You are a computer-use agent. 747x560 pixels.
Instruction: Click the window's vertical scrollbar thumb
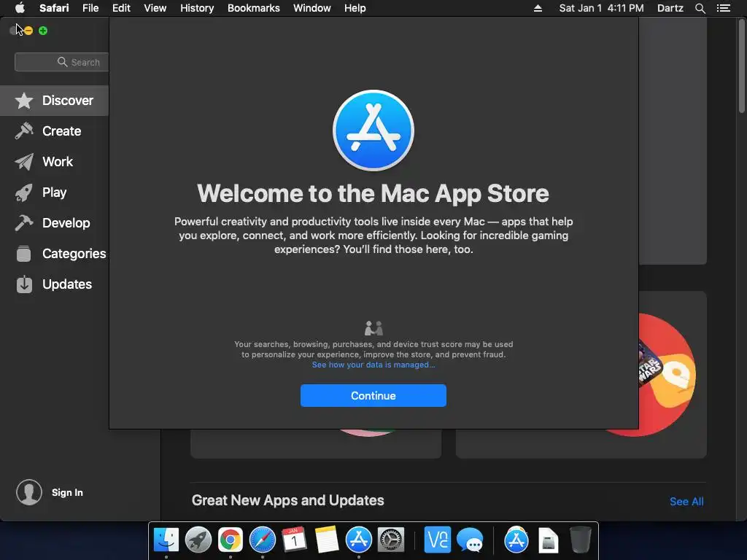pos(741,65)
